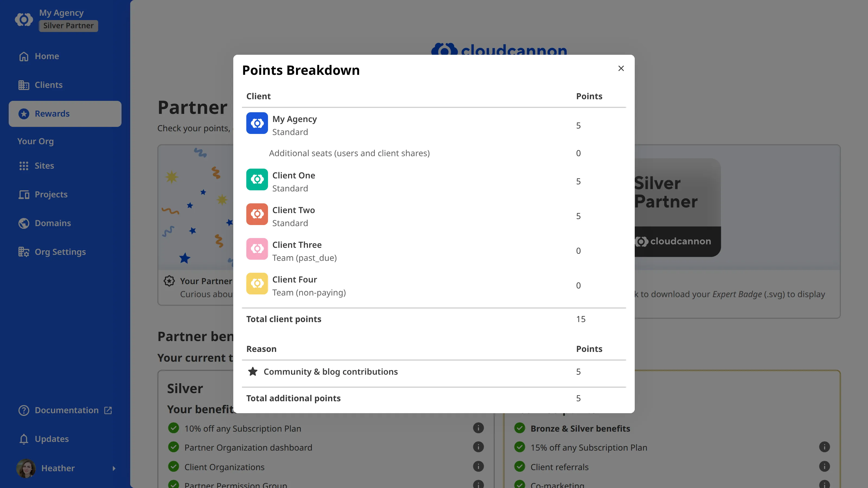Open Clients in the sidebar

[65, 85]
